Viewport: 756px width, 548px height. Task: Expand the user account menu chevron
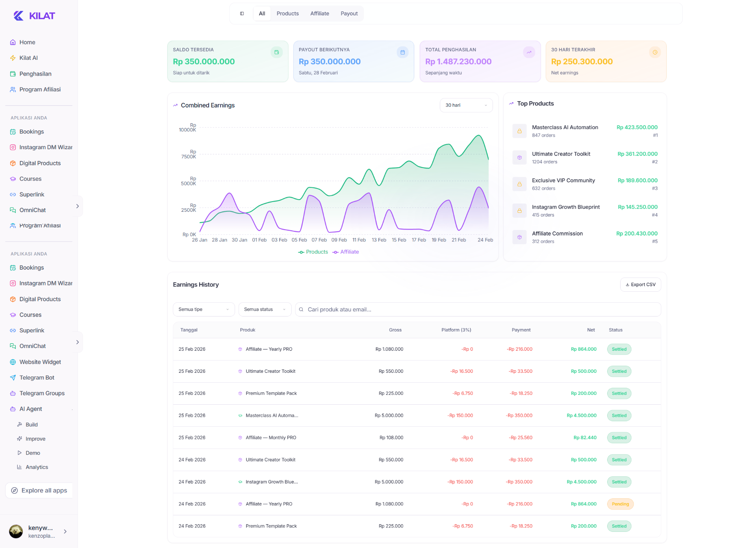[65, 531]
